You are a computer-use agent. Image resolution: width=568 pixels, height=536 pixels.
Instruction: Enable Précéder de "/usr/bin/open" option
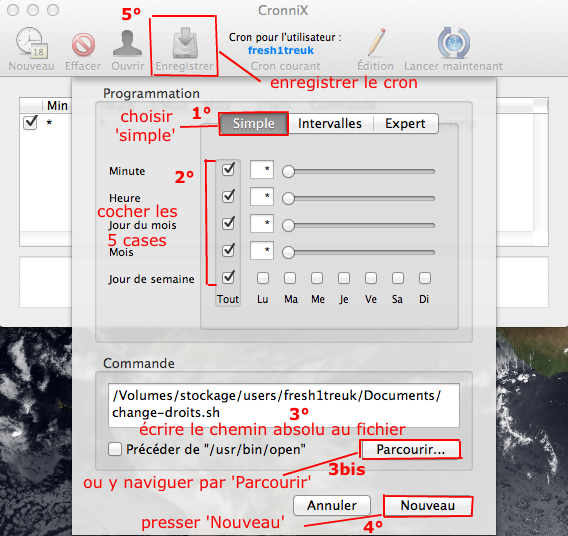pyautogui.click(x=115, y=449)
